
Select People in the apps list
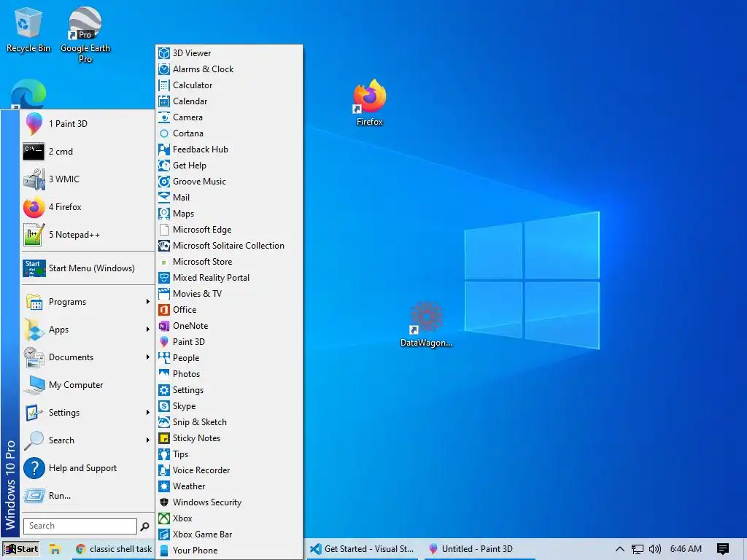click(229, 357)
